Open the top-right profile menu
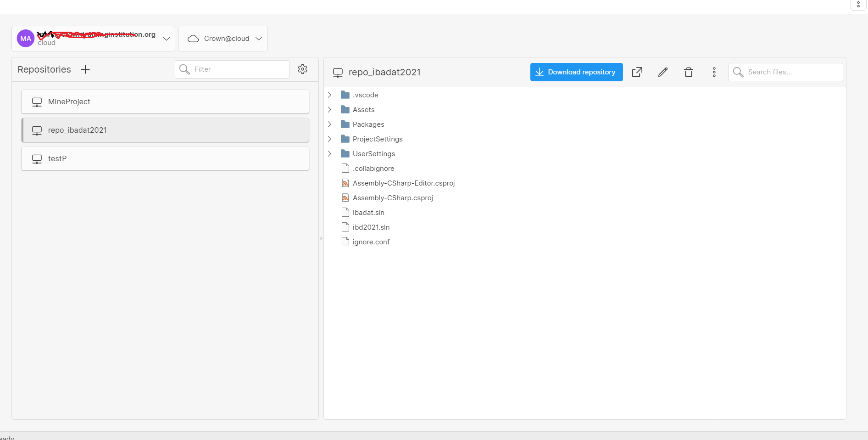 [x=858, y=5]
